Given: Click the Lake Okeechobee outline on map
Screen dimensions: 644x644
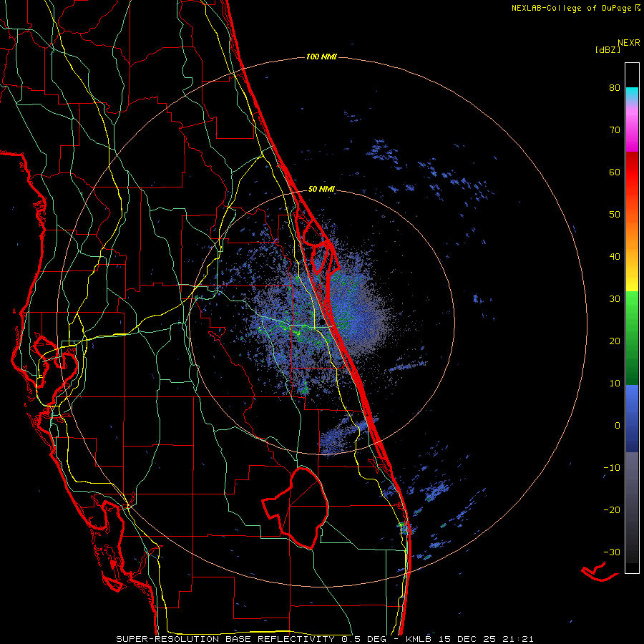Looking at the screenshot, I should [296, 508].
